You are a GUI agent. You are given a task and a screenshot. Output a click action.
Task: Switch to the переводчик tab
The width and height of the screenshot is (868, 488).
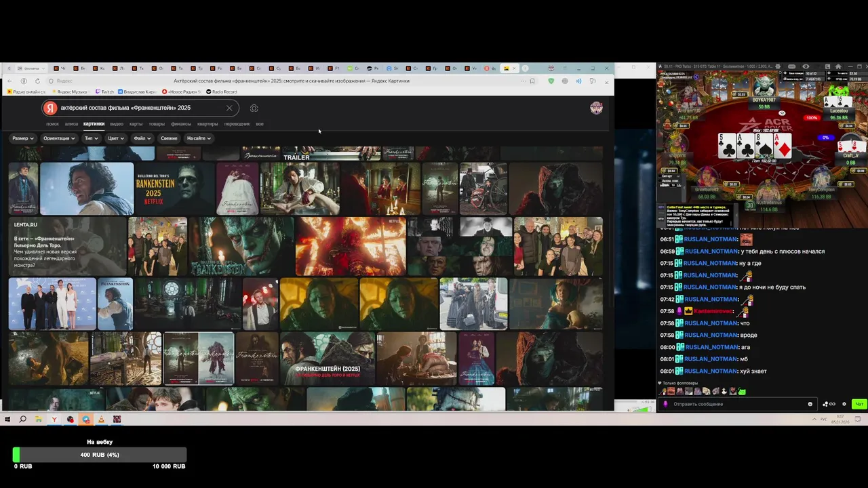click(237, 124)
